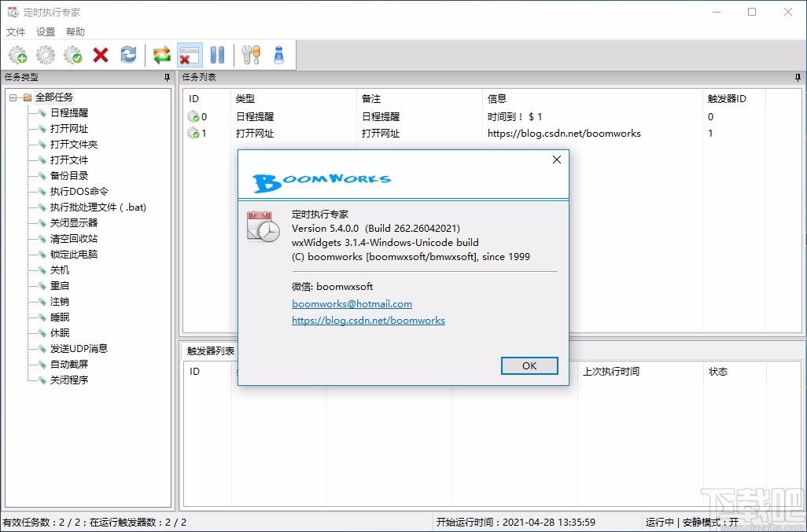
Task: Select 关闭显示器 tree item
Action: tap(74, 222)
